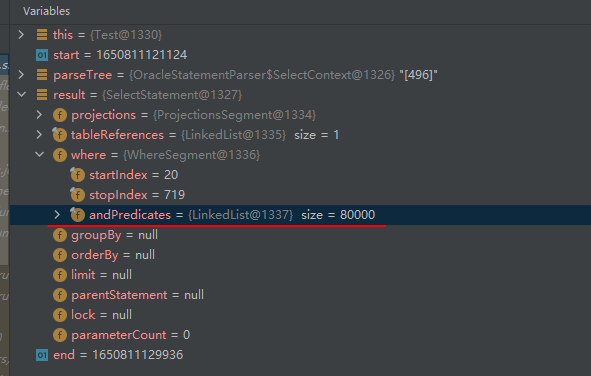Screen dimensions: 591x376
Task: Click the field icon beside startIndex
Action: (78, 174)
